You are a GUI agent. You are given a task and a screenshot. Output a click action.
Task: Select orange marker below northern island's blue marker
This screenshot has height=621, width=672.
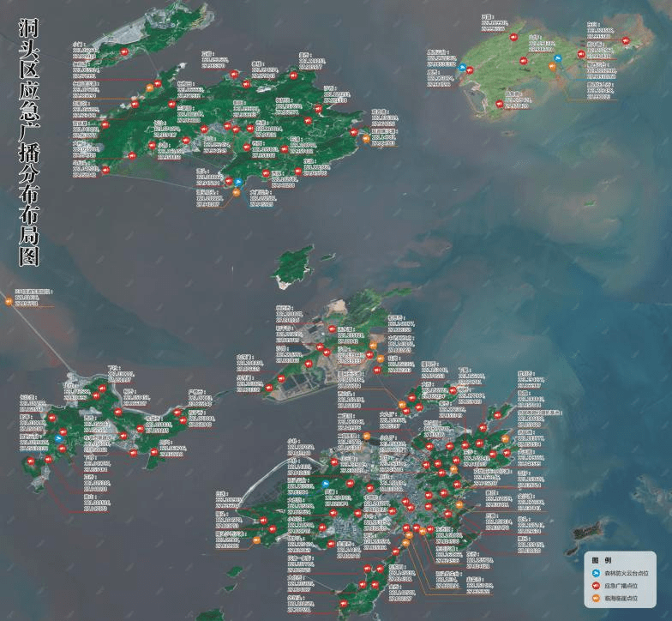pyautogui.click(x=237, y=192)
